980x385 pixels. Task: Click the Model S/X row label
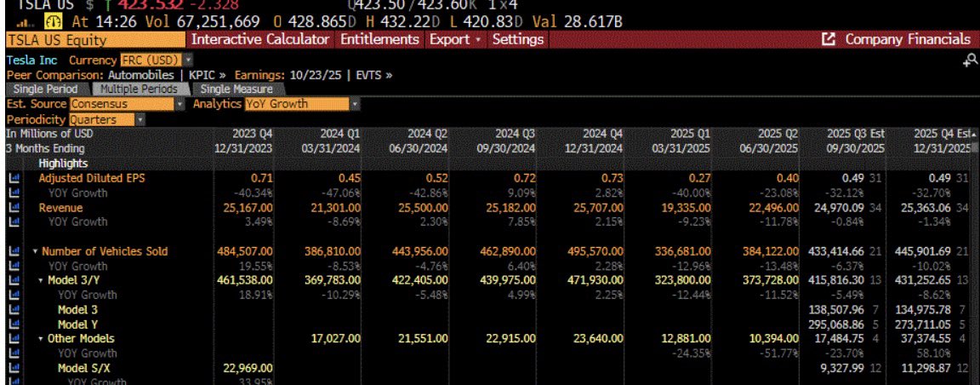(x=84, y=368)
